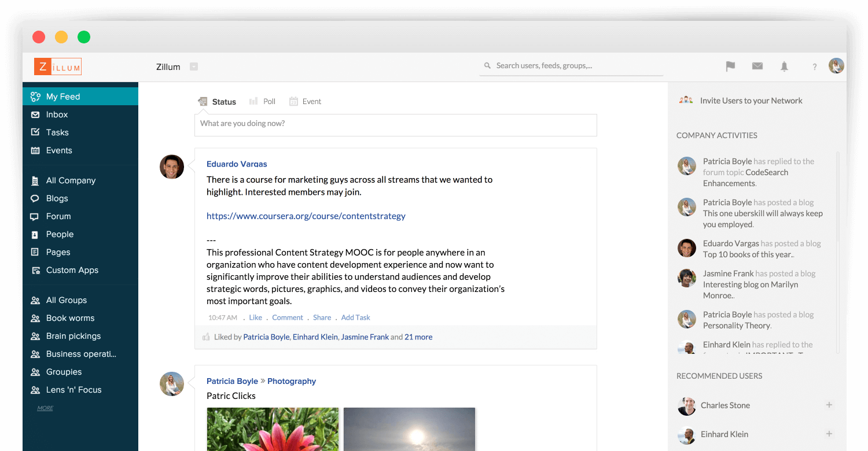Click the thumbs-up liked-by icon
This screenshot has height=451, width=868.
pos(206,337)
